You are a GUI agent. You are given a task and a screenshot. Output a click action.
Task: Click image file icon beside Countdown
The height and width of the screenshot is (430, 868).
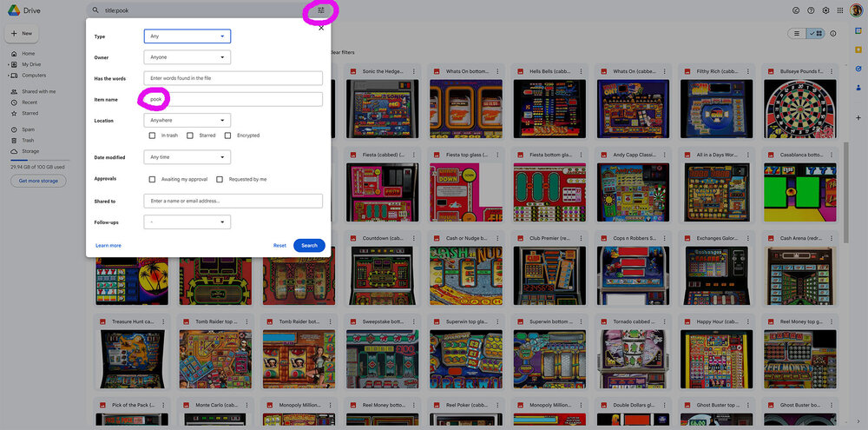coord(352,238)
